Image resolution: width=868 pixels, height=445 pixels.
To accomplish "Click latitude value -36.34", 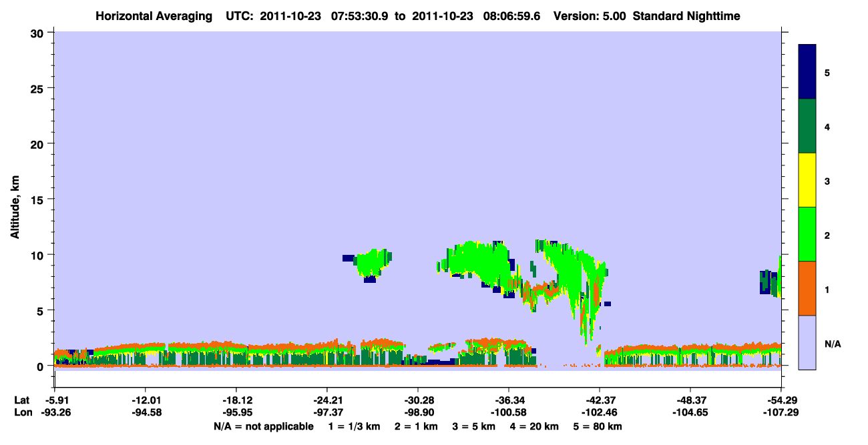I will pos(508,400).
